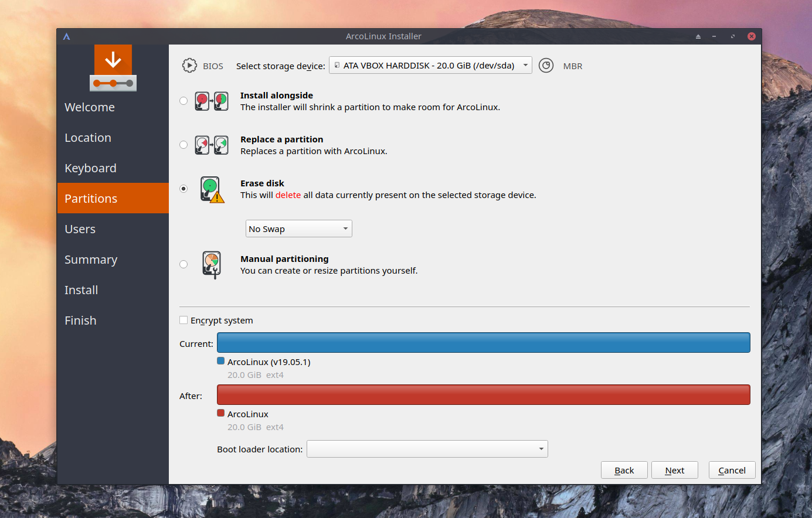
Task: Click the Encrypt system label text
Action: pyautogui.click(x=222, y=321)
